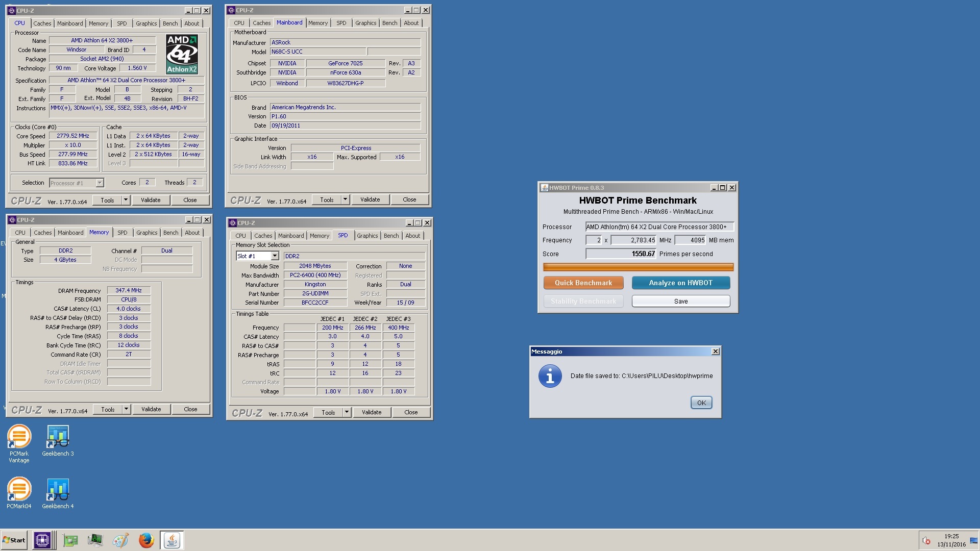
Task: Click chipset value GeForce 7025
Action: pos(346,63)
